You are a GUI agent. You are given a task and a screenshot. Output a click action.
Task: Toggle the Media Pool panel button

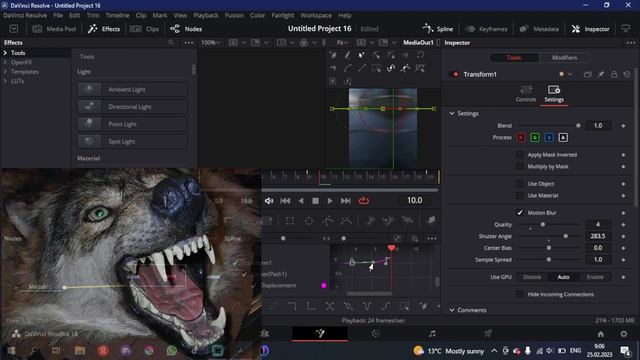(x=54, y=29)
